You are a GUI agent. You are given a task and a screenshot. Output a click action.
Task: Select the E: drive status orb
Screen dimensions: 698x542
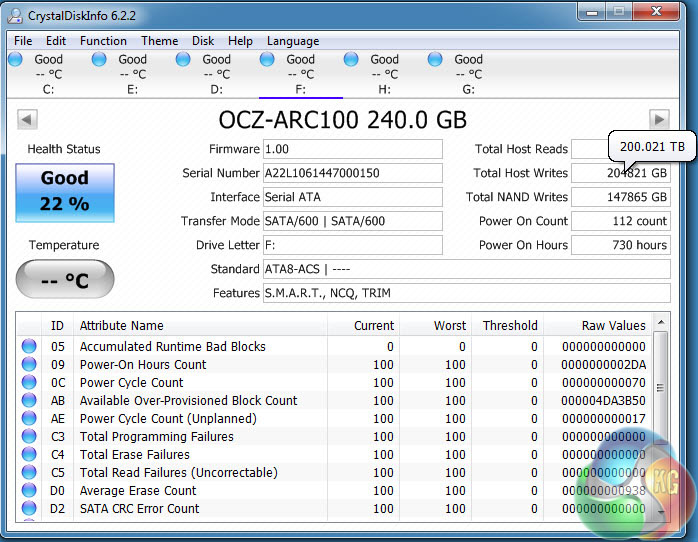tap(99, 60)
